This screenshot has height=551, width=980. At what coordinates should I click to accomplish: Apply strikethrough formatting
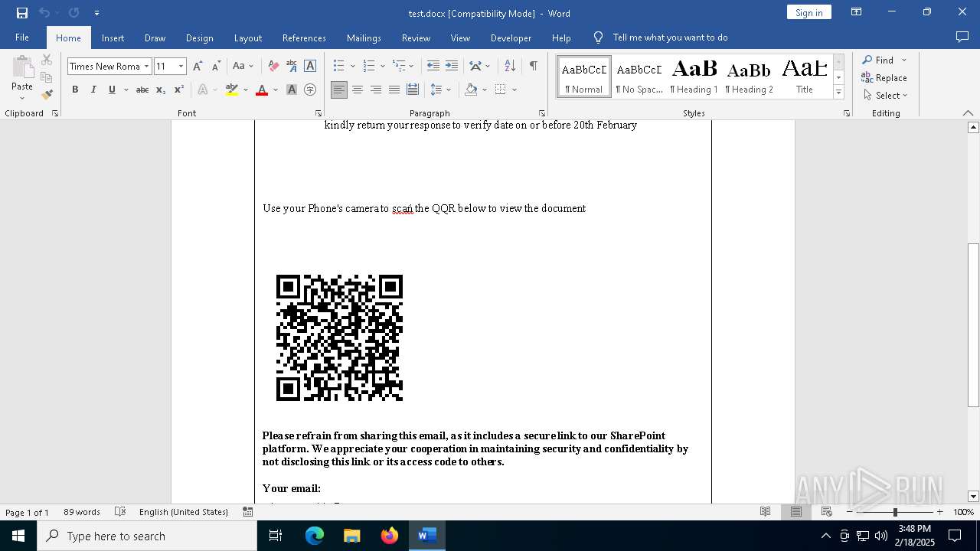pos(142,90)
